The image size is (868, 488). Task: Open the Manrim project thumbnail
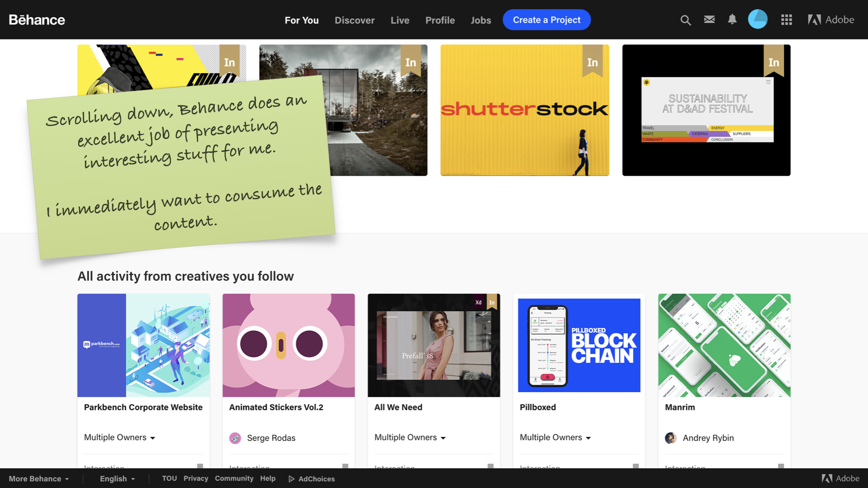click(724, 346)
